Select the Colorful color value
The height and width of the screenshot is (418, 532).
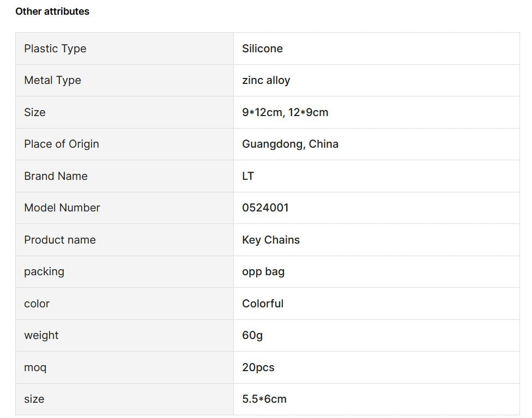pos(263,304)
